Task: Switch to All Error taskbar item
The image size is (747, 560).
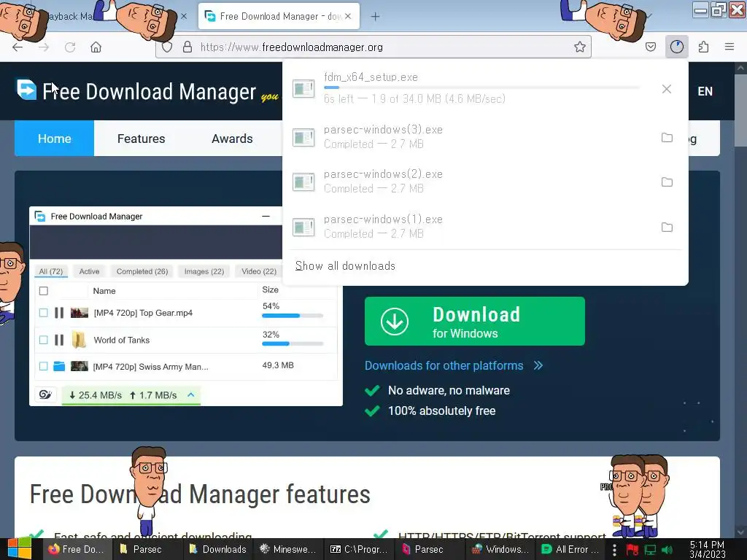Action: point(570,549)
